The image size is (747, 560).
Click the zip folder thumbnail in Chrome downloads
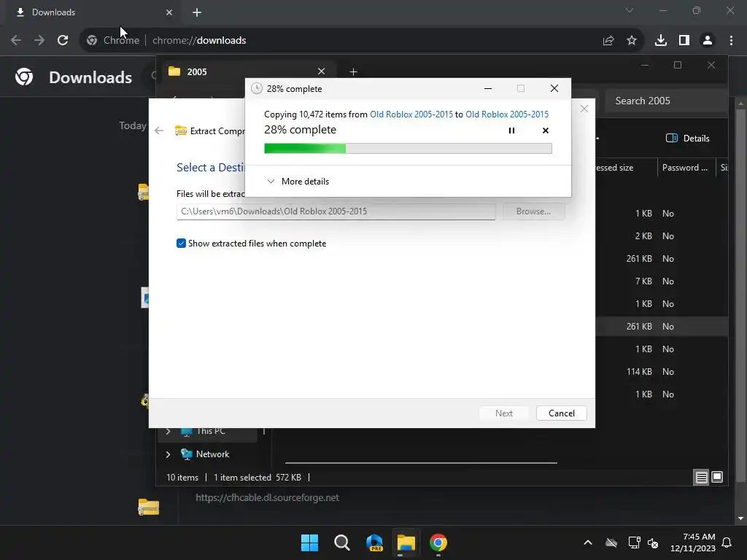[148, 507]
